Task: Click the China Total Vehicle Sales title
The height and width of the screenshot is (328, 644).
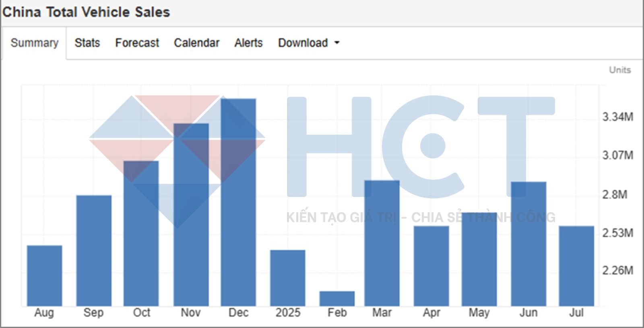Action: click(x=86, y=12)
